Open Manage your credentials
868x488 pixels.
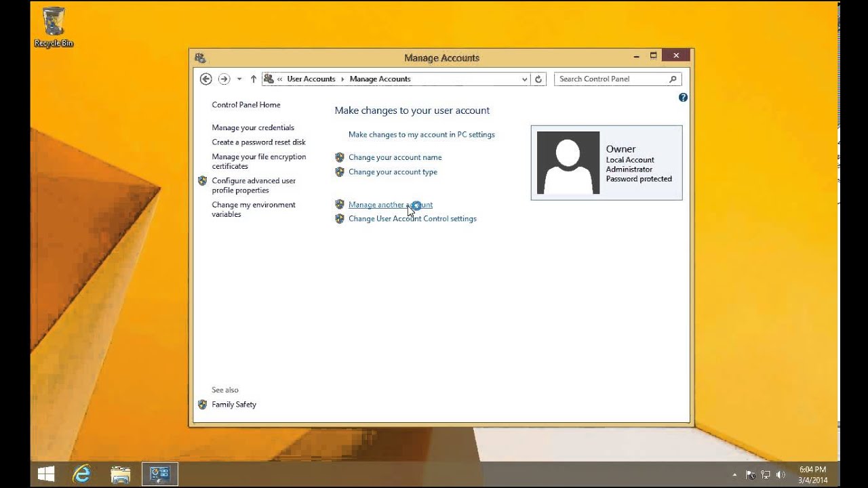click(253, 127)
